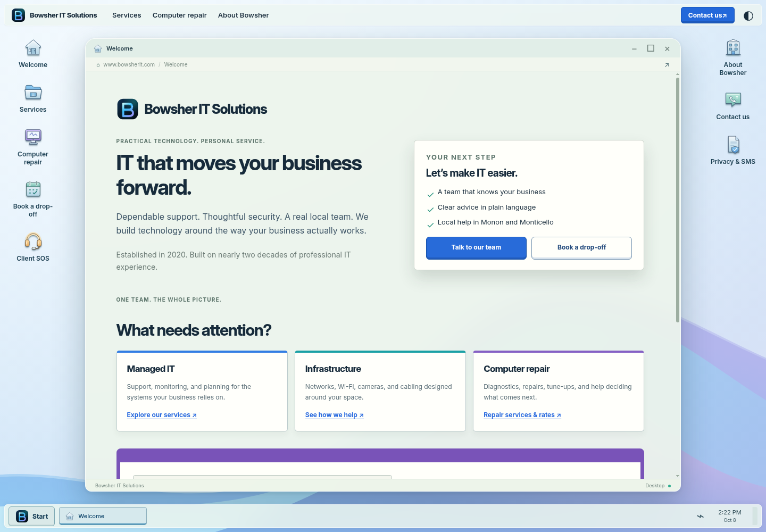Screen dimensions: 766x532
Task: Click the home icon in the address bar
Action: 98,65
